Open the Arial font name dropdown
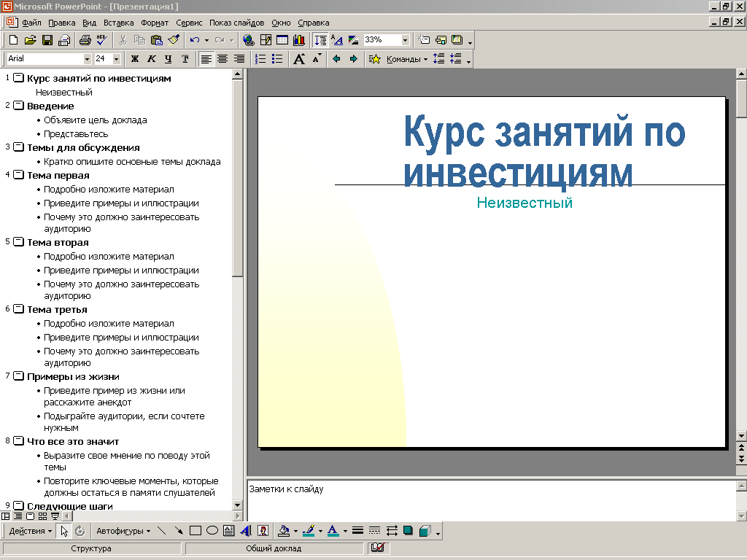The width and height of the screenshot is (747, 560). pos(88,58)
